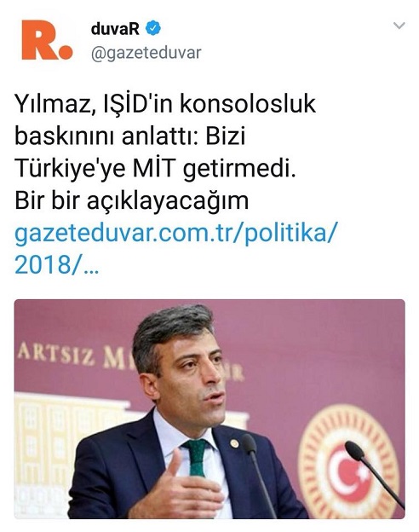Image resolution: width=419 pixels, height=532 pixels.
Task: Follow the gazeteduvar.com.tr/politika/ link
Action: [x=176, y=233]
